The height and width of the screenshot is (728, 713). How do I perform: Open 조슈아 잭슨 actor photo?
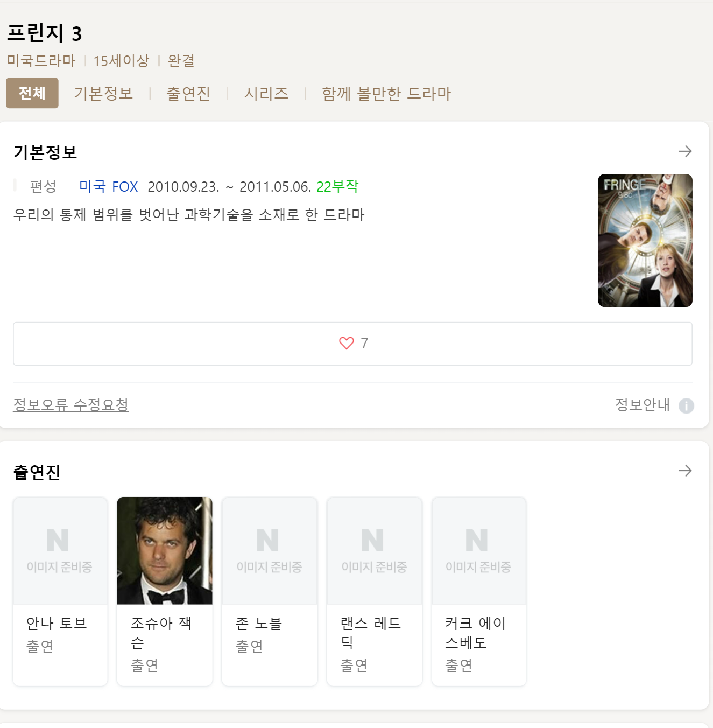click(165, 550)
